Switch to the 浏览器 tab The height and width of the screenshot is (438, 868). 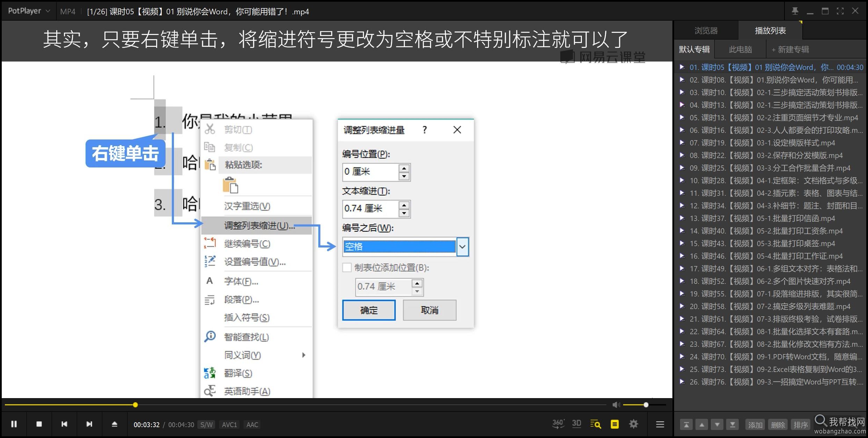[x=706, y=30]
